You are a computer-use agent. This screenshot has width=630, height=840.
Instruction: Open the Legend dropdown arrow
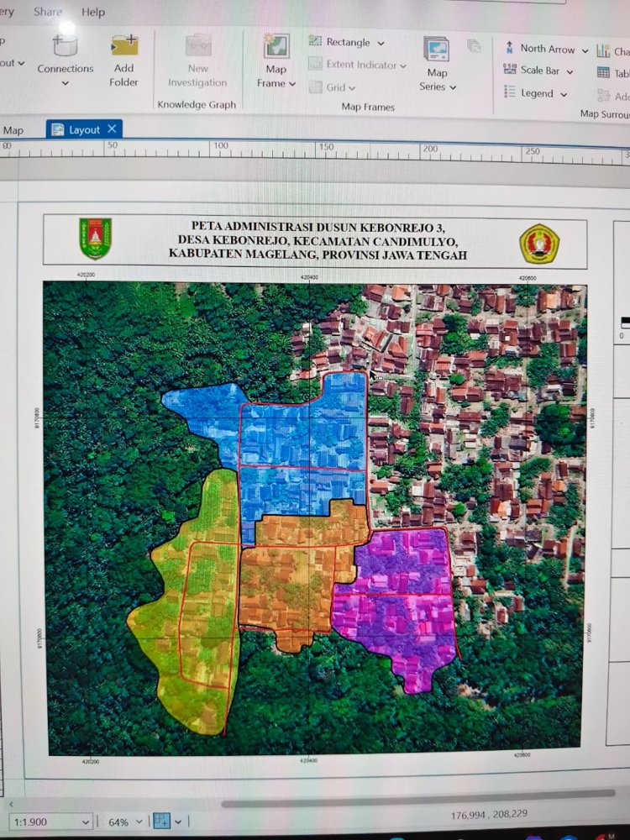click(564, 94)
